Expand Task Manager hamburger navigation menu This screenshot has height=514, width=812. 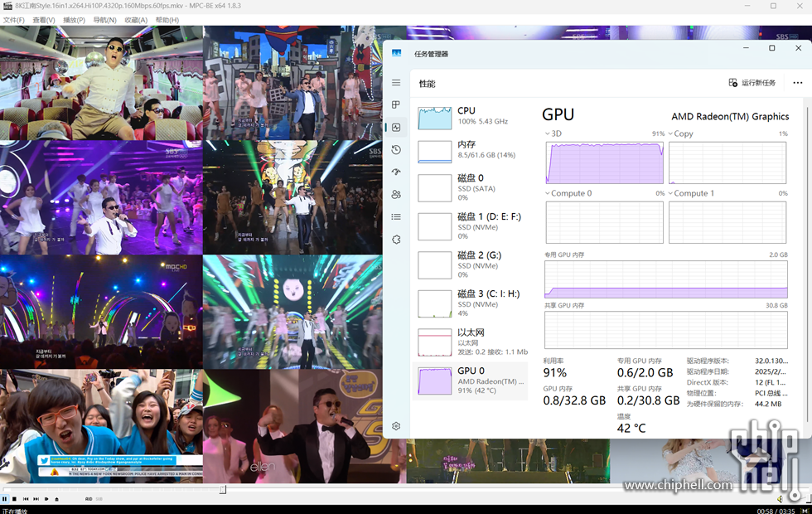396,83
